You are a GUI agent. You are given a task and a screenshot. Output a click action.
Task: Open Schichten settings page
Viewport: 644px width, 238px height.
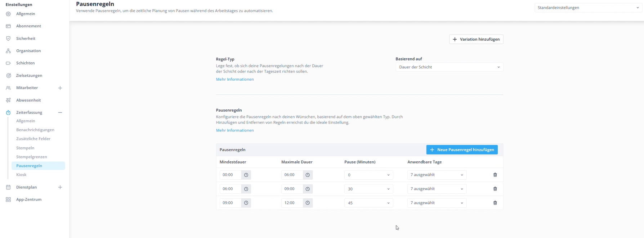click(25, 63)
